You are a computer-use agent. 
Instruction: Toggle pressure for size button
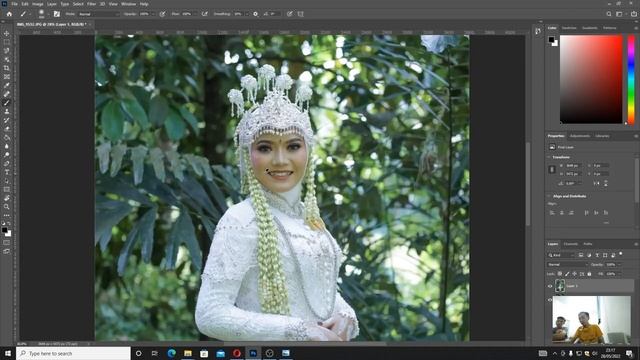[x=290, y=14]
